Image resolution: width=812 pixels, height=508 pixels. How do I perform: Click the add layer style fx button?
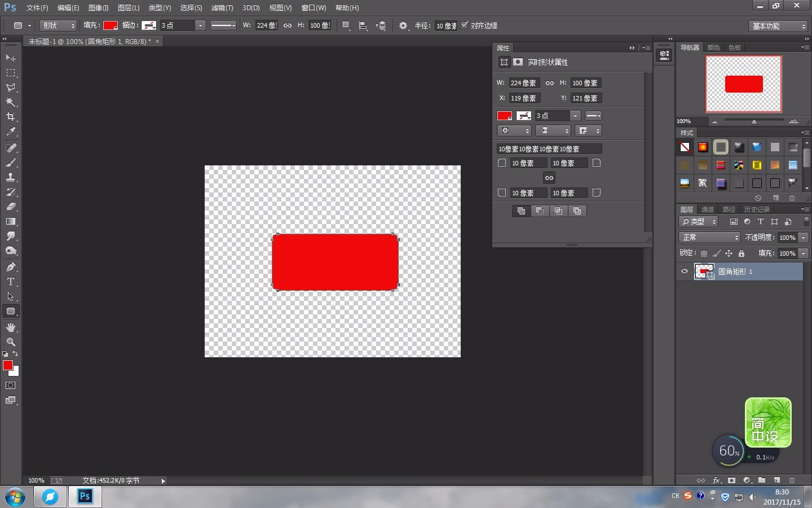point(716,480)
